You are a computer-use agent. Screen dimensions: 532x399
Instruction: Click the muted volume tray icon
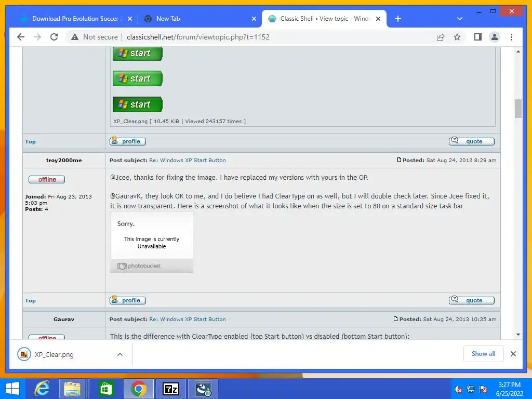click(458, 389)
